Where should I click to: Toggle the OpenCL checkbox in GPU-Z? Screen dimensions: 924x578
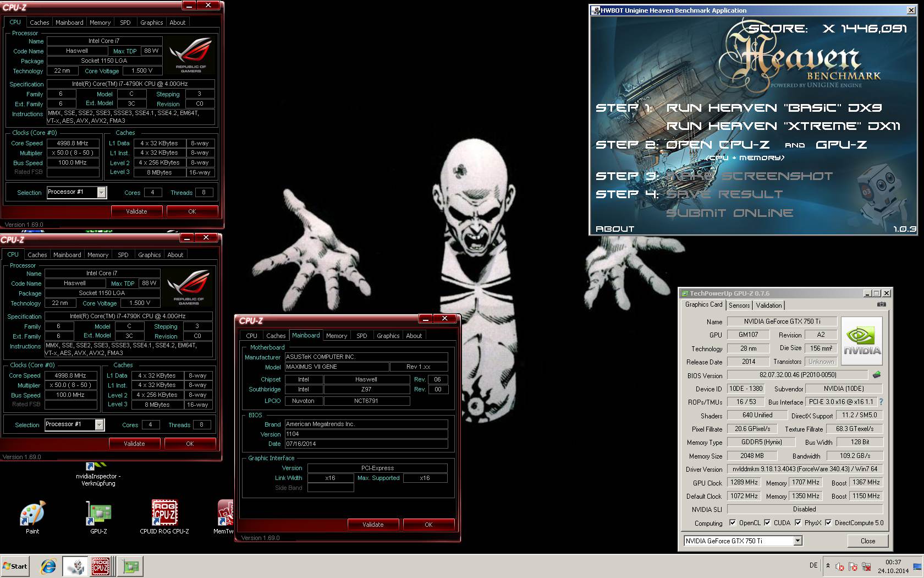[x=732, y=522]
